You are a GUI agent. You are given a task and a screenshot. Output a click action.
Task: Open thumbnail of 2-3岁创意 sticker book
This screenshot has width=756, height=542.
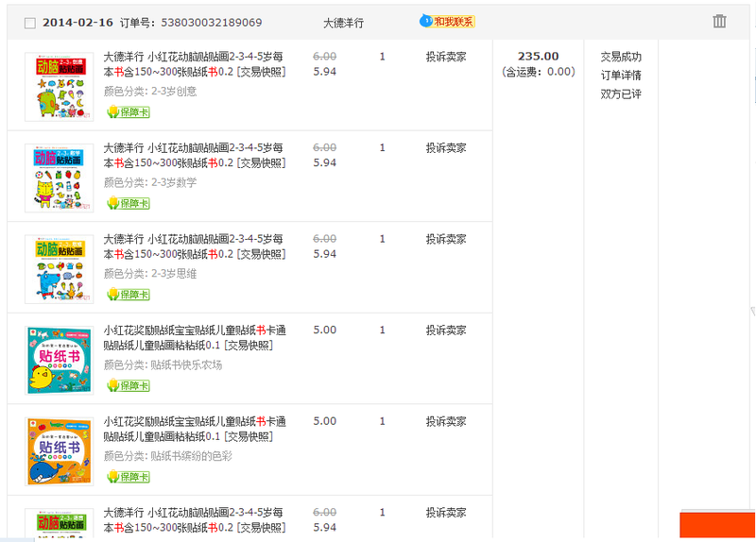(x=60, y=87)
